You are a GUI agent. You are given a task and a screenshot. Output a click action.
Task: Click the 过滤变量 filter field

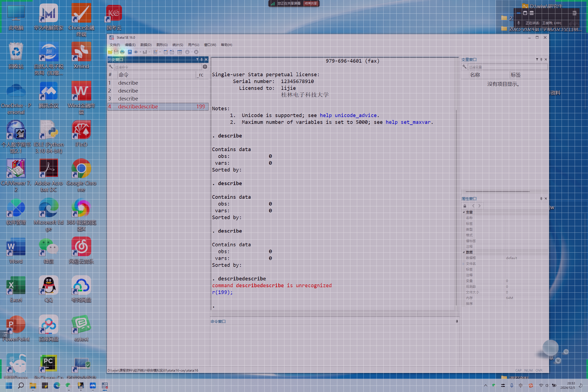(508, 67)
